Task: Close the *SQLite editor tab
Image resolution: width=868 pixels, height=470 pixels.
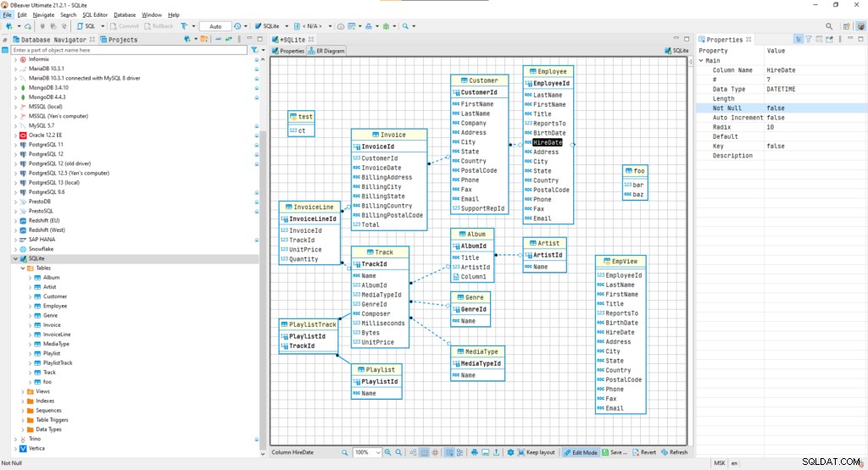Action: (x=311, y=39)
